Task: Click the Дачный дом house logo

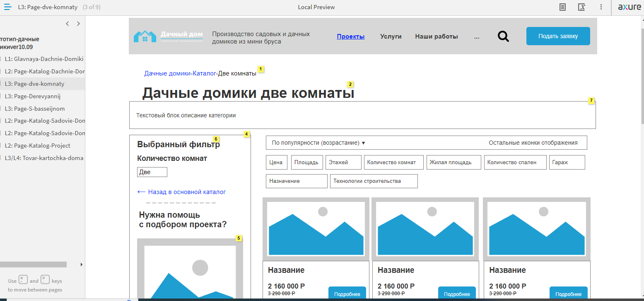Action: coord(169,36)
